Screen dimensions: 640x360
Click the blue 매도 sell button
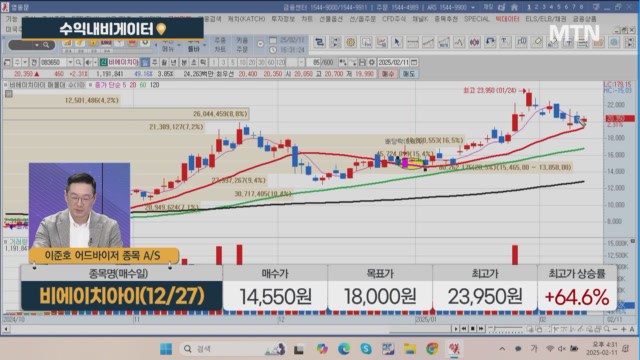409,74
